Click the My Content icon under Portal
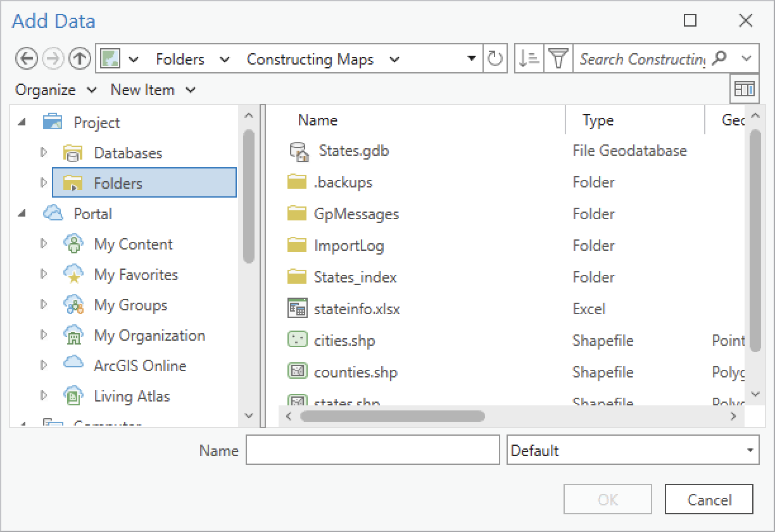This screenshot has height=532, width=775. click(73, 244)
